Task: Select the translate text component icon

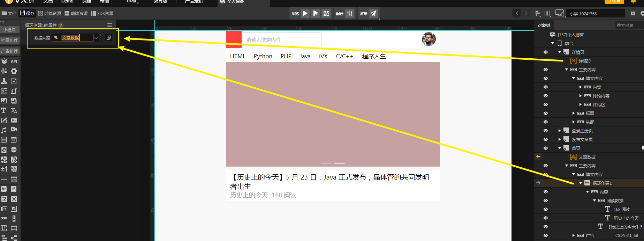Action: tap(14, 110)
